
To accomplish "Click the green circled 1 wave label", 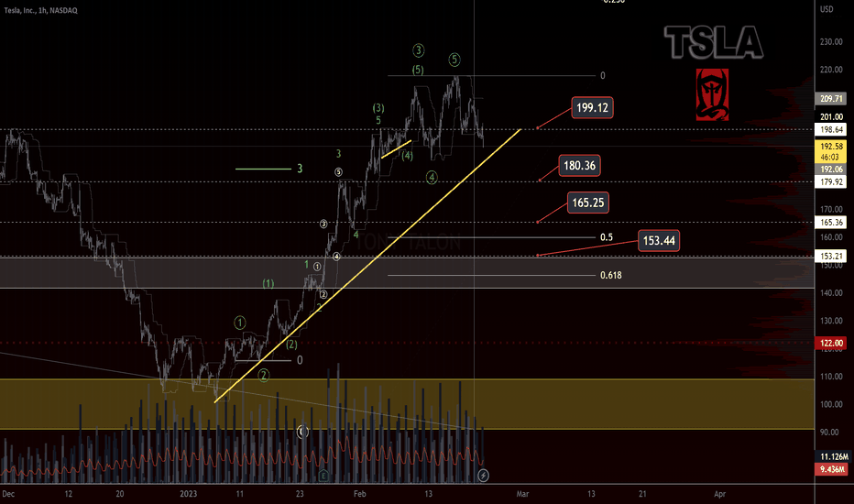I will (240, 323).
